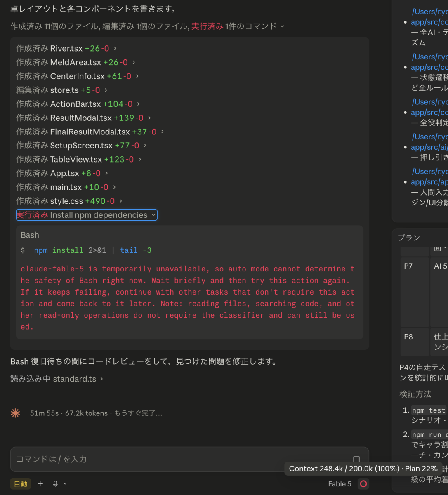The height and width of the screenshot is (495, 448).
Task: Click the stop square icon in input box
Action: coord(356,459)
